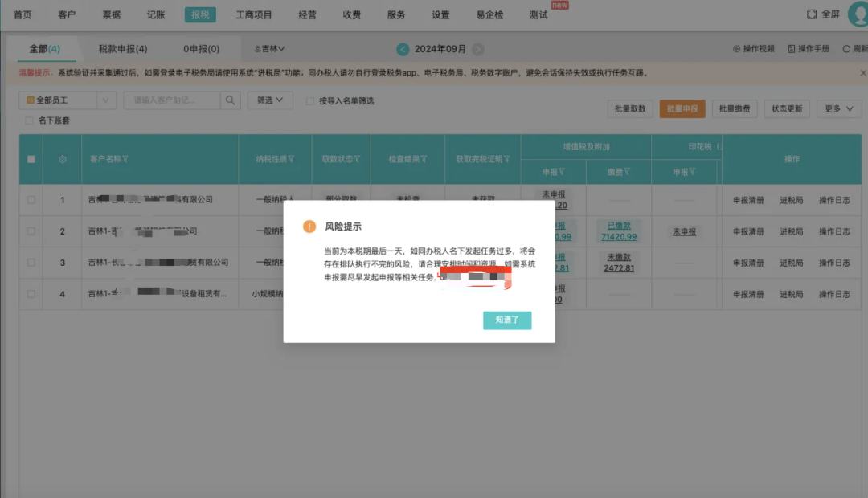Click the 2024年09月 period label
This screenshot has width=868, height=498.
click(x=440, y=49)
